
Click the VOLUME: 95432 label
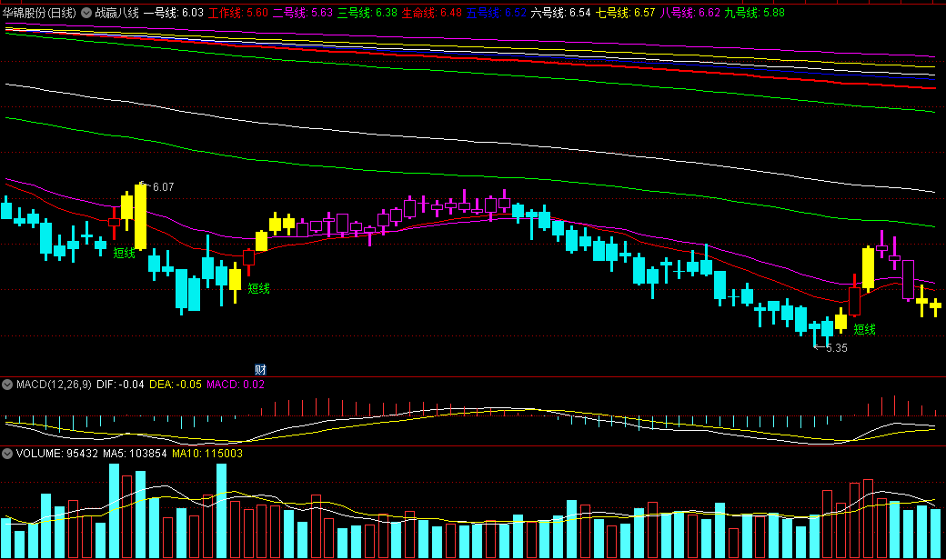pyautogui.click(x=56, y=454)
